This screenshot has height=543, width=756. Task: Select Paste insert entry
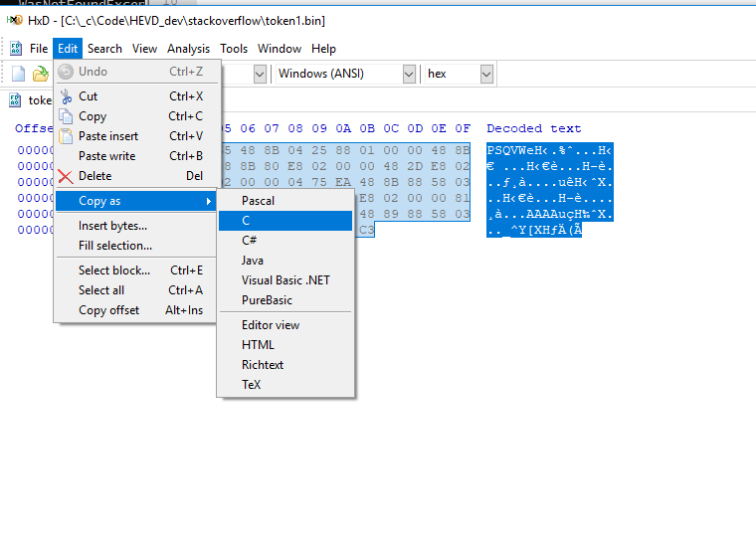137,136
